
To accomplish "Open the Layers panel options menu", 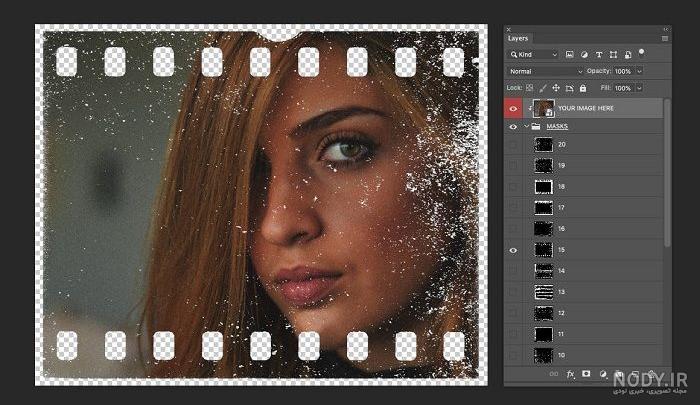I will [665, 39].
